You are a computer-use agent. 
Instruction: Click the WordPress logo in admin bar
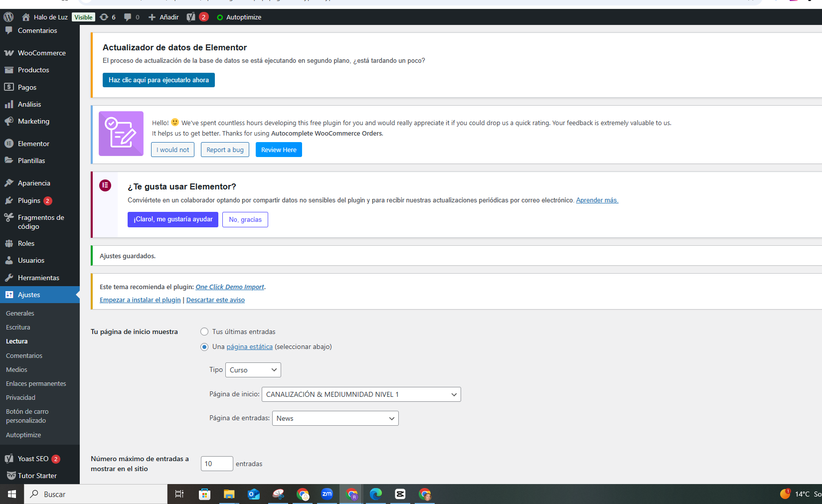coord(8,17)
